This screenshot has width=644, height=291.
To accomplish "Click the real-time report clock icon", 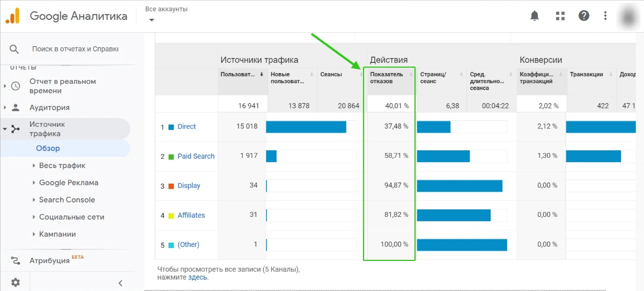I will click(x=16, y=86).
